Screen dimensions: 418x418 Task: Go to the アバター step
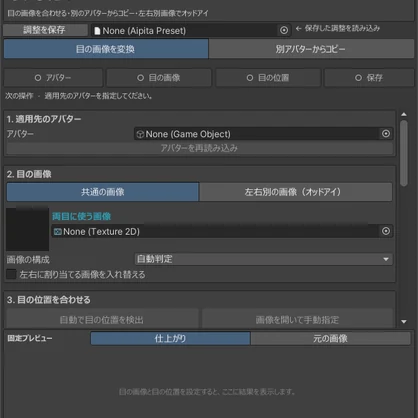point(53,78)
